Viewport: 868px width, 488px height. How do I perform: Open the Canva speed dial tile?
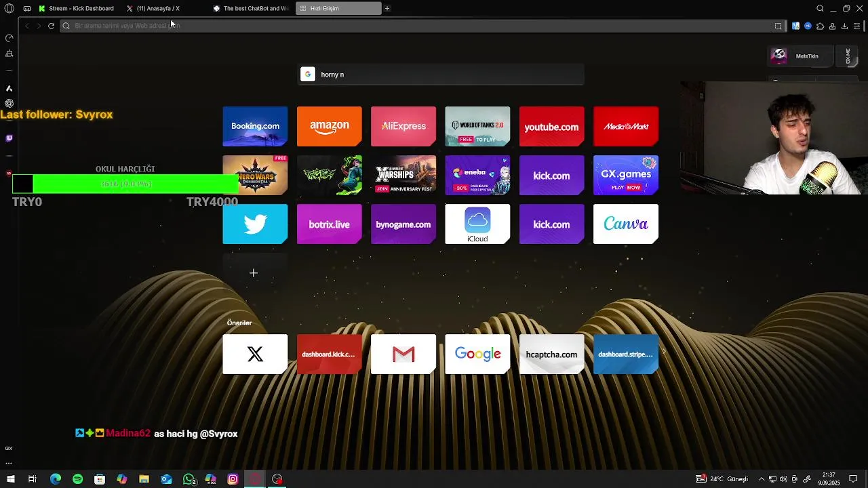[626, 224]
